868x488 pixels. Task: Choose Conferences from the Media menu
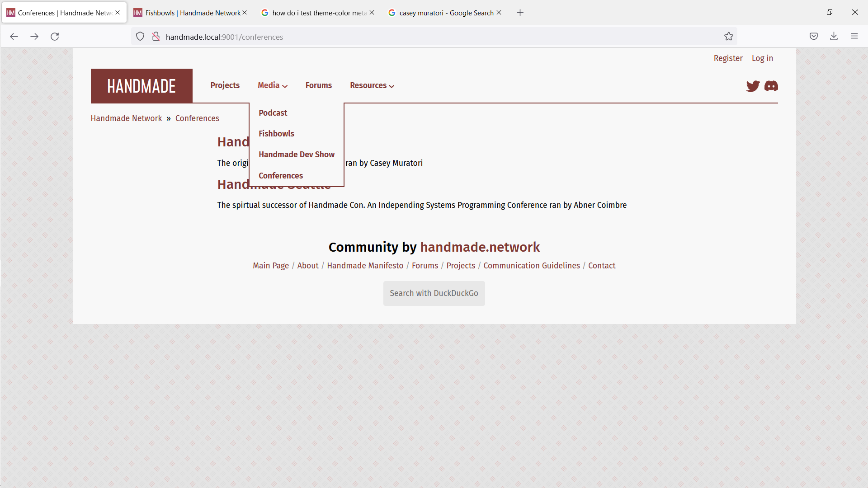(281, 176)
